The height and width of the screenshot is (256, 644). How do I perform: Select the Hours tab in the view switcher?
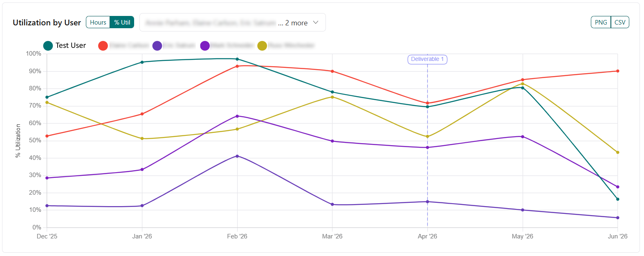tap(98, 22)
